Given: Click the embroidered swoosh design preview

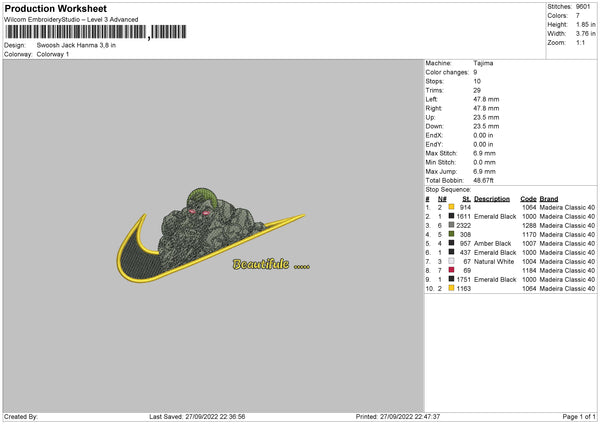Looking at the screenshot, I should click(x=213, y=236).
